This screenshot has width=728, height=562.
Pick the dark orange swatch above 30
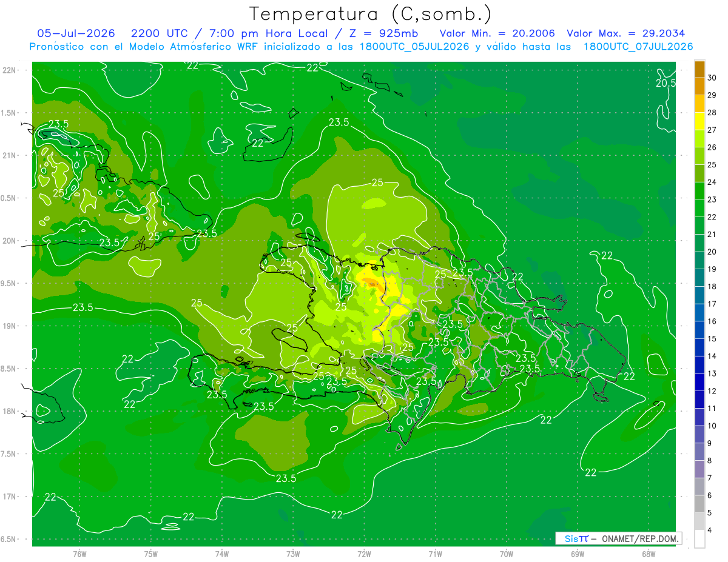click(699, 69)
